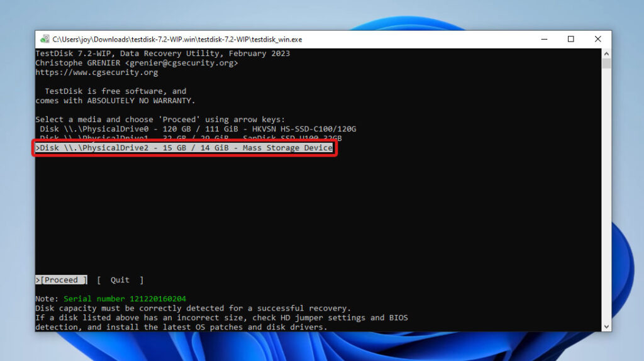Click the scrollbar down arrow
644x361 pixels.
[606, 326]
